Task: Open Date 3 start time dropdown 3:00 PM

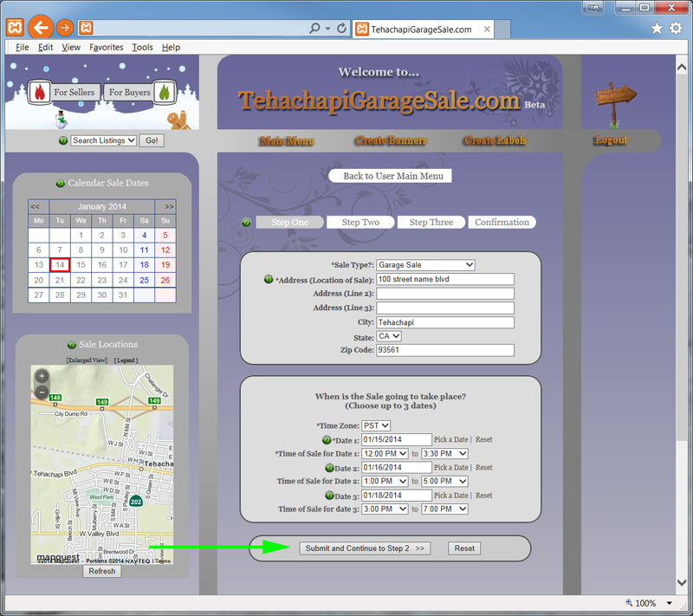Action: pyautogui.click(x=385, y=509)
